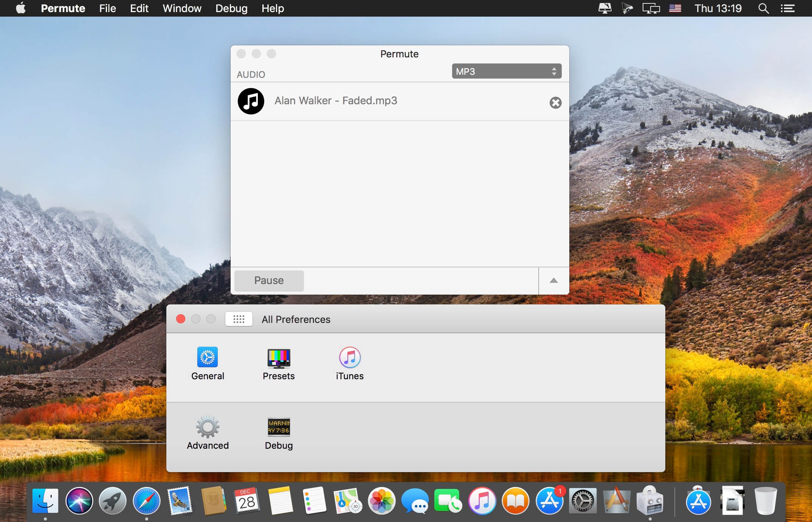Image resolution: width=812 pixels, height=522 pixels.
Task: Launch Siri from the Dock
Action: click(79, 501)
